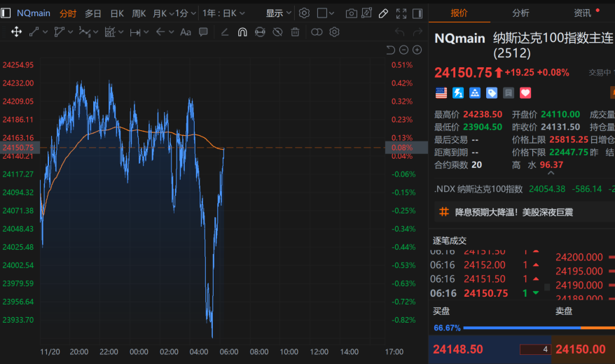Select the range measure tool
This screenshot has height=364, width=615.
[x=135, y=32]
